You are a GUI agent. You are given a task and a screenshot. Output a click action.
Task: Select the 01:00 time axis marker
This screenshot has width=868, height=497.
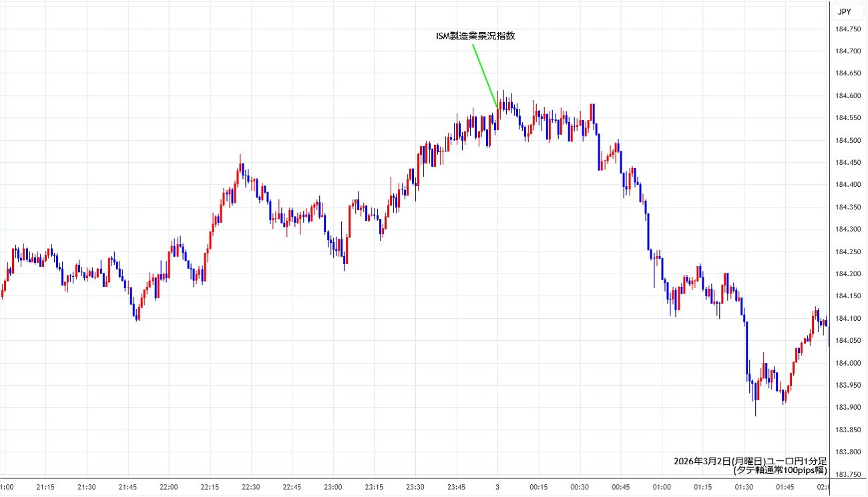pos(661,487)
